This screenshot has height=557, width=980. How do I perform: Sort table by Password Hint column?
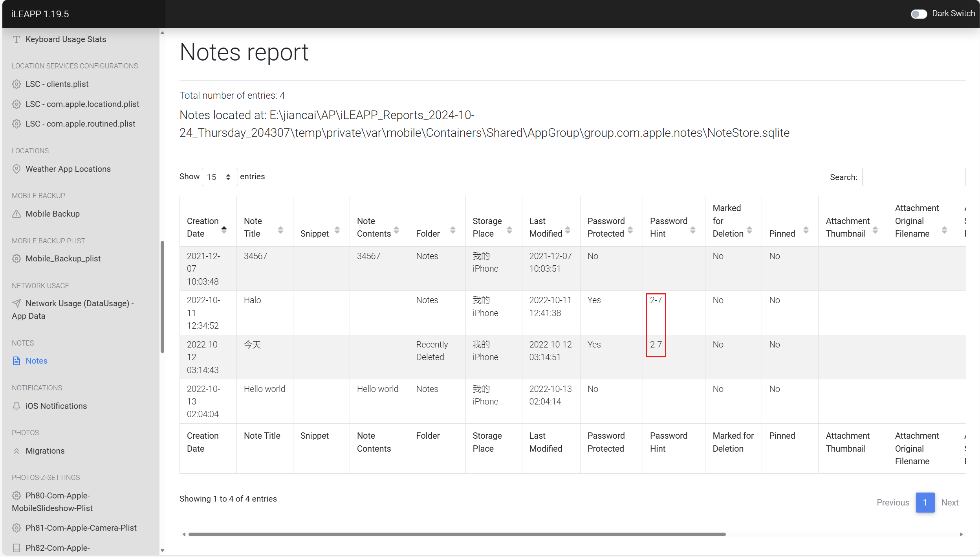[x=674, y=221]
